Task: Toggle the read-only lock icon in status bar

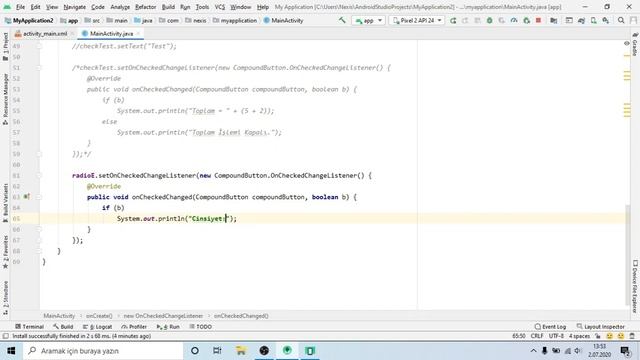Action: click(x=598, y=336)
